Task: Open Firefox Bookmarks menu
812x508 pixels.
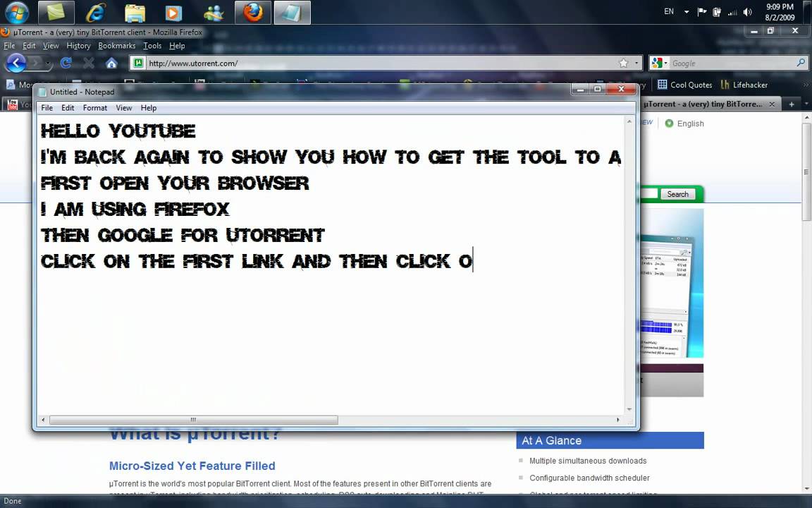Action: [116, 46]
